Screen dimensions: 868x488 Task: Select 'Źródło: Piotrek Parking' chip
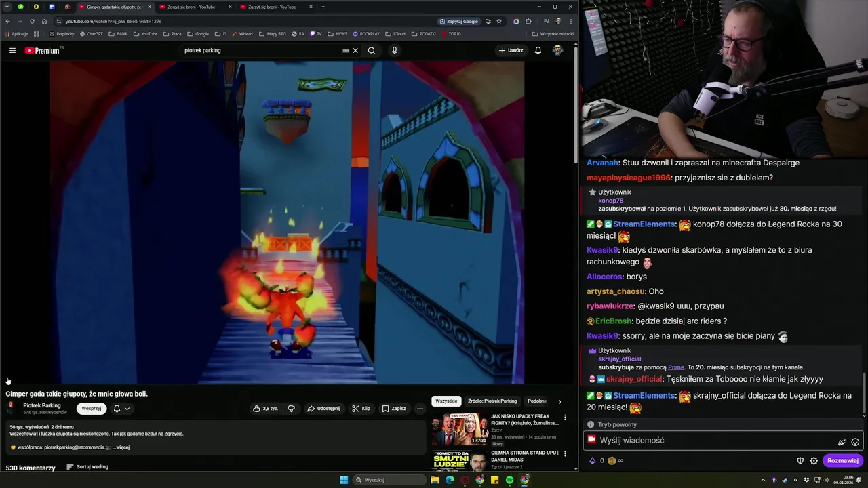click(x=492, y=401)
